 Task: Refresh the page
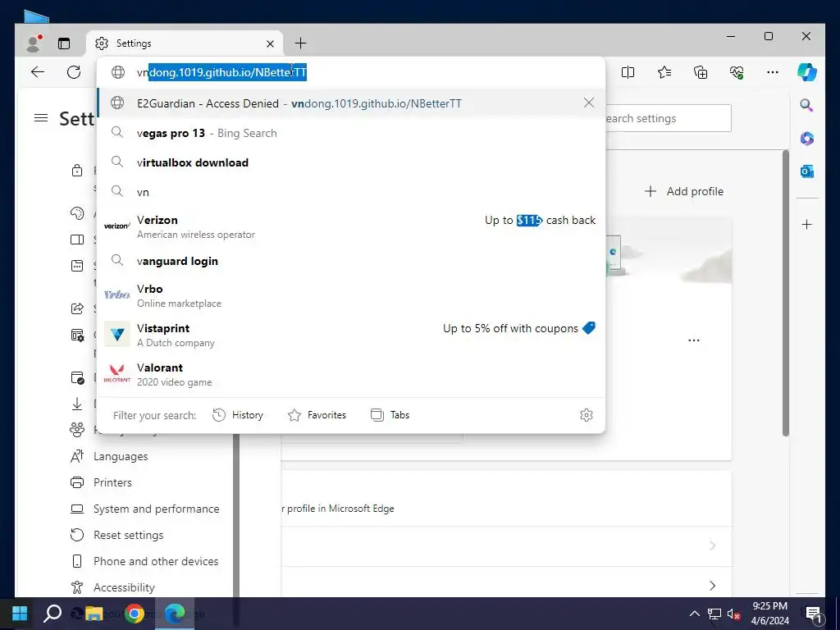coord(74,72)
